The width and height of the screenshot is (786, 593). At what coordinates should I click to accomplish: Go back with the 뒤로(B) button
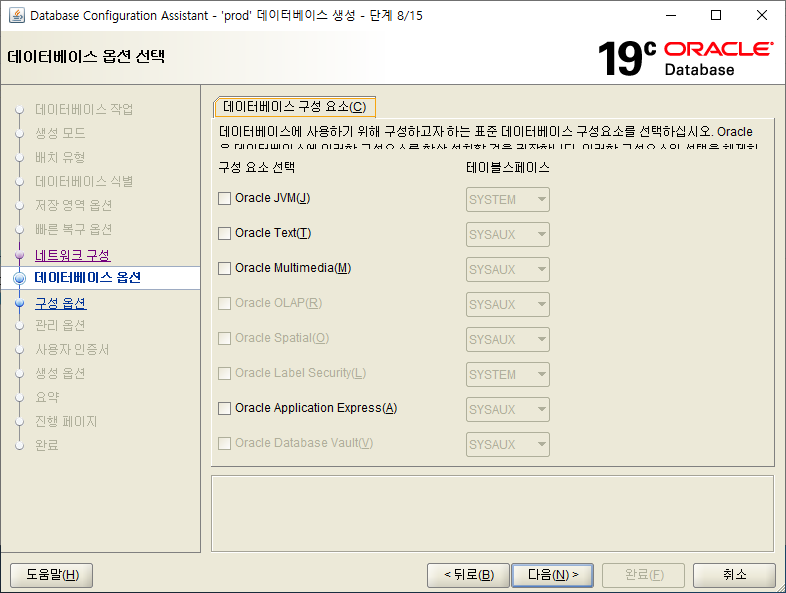468,574
